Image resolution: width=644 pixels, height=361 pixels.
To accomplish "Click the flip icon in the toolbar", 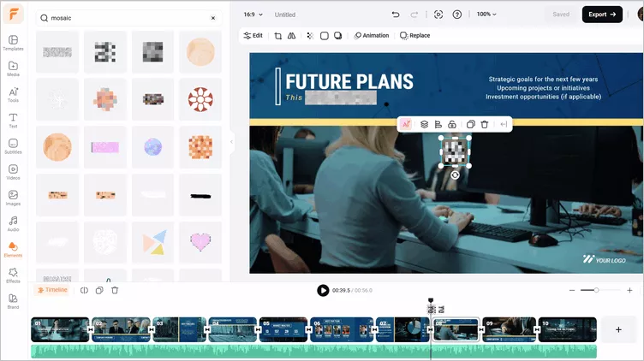I will (x=291, y=36).
